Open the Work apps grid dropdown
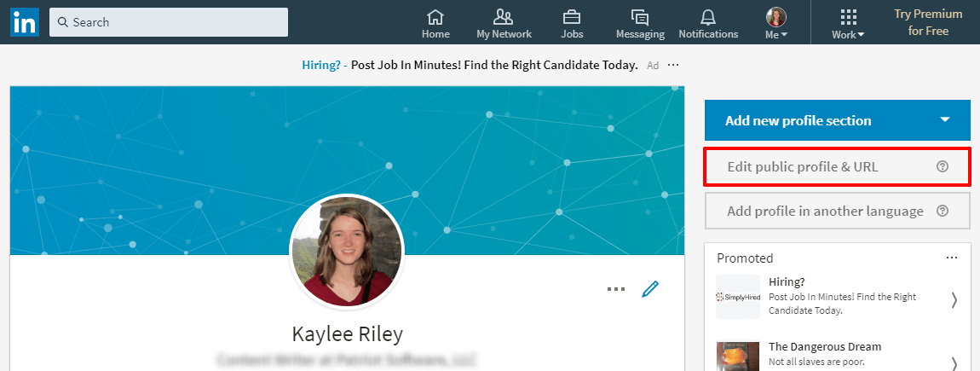 click(848, 23)
